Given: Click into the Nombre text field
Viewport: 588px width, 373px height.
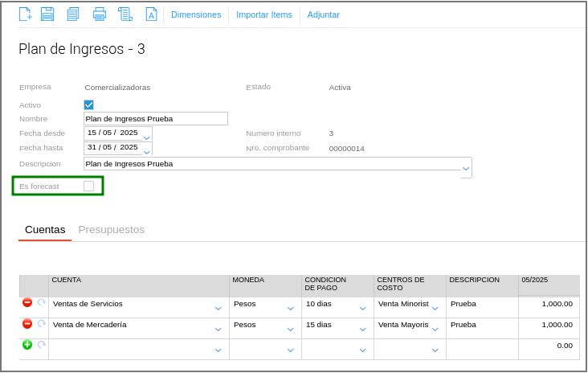Looking at the screenshot, I should (x=155, y=119).
